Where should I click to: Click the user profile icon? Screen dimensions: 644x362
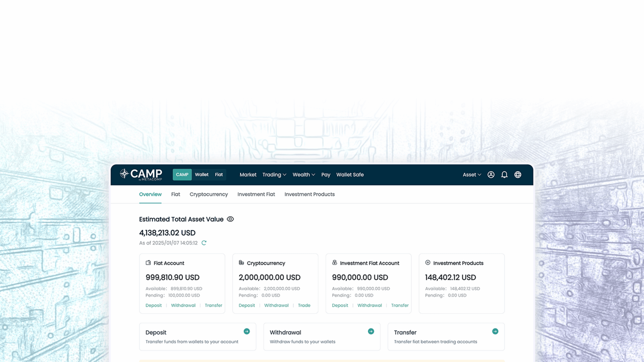click(491, 175)
